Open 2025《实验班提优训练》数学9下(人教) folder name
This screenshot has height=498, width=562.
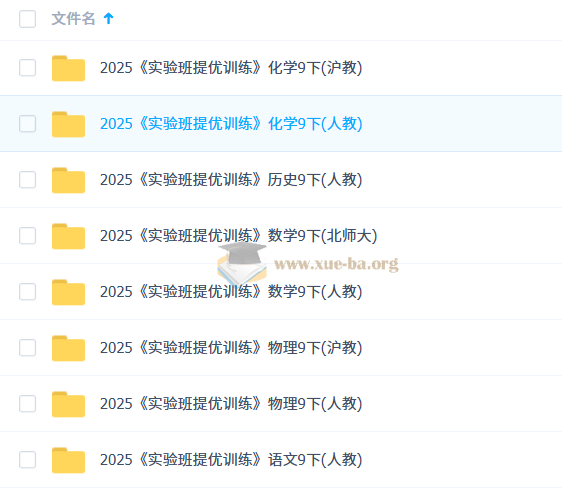[231, 291]
